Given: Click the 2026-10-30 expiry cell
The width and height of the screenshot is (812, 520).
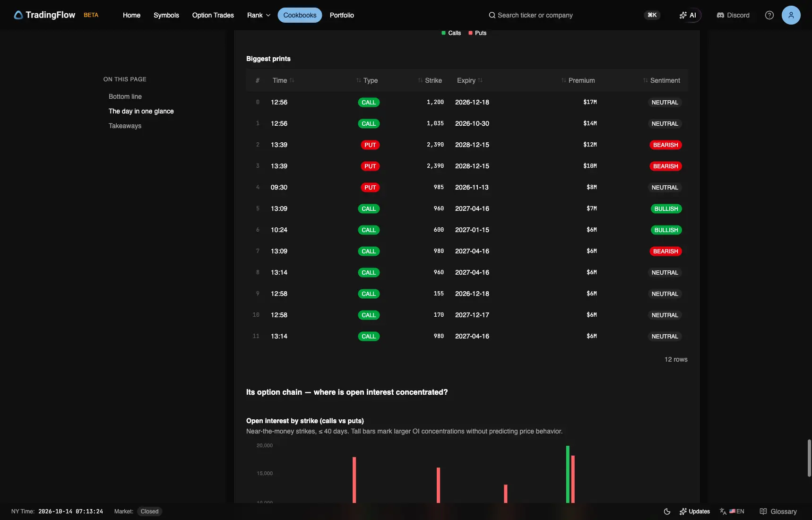Looking at the screenshot, I should tap(472, 123).
